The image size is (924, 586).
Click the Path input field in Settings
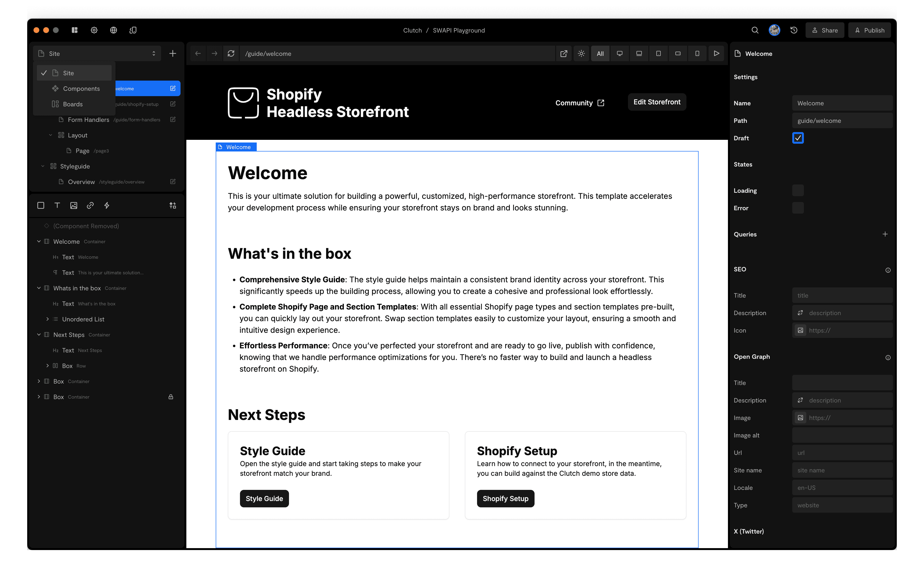tap(842, 121)
